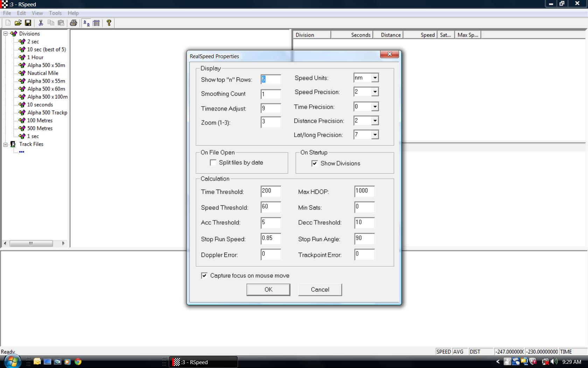Click the Cut scissors toolbar icon

(41, 23)
